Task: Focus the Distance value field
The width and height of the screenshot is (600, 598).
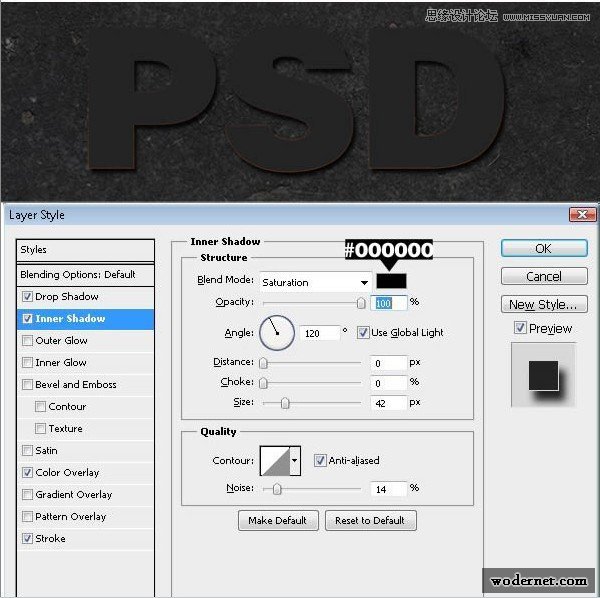Action: point(388,363)
